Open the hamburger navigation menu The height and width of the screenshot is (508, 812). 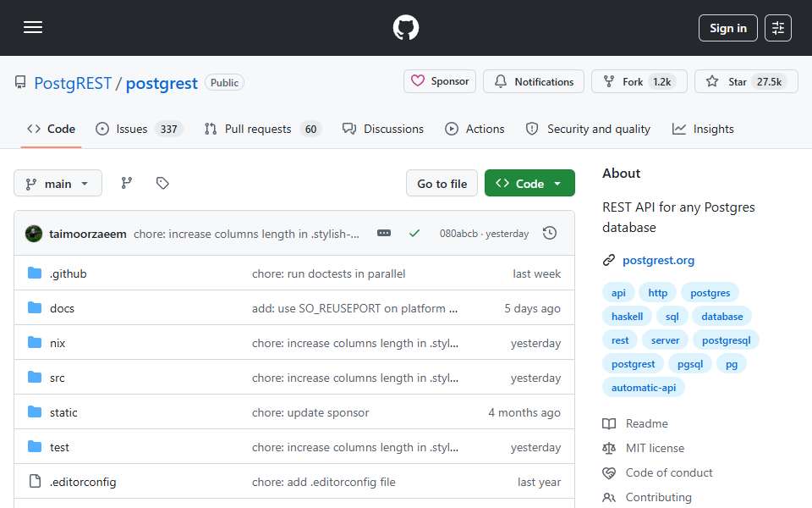coord(33,27)
